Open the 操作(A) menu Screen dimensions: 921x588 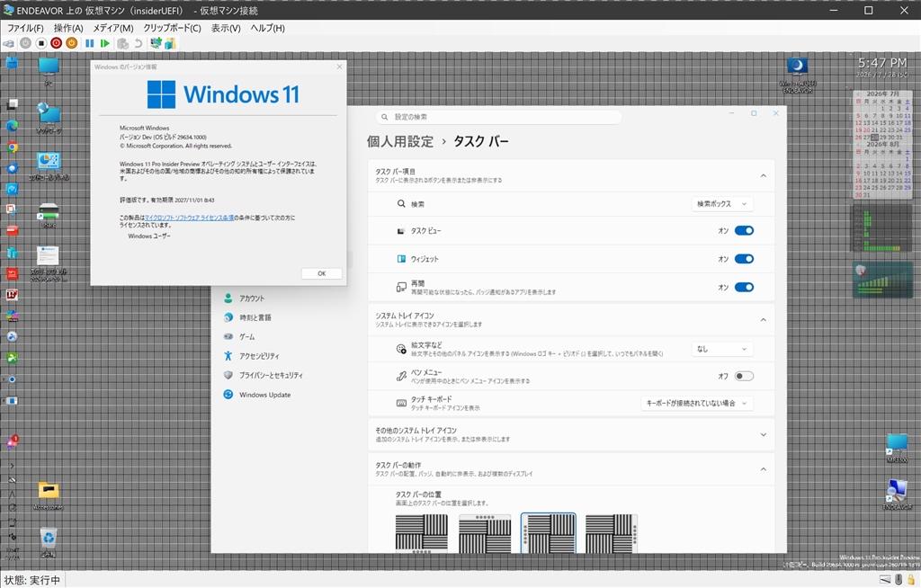[68, 28]
